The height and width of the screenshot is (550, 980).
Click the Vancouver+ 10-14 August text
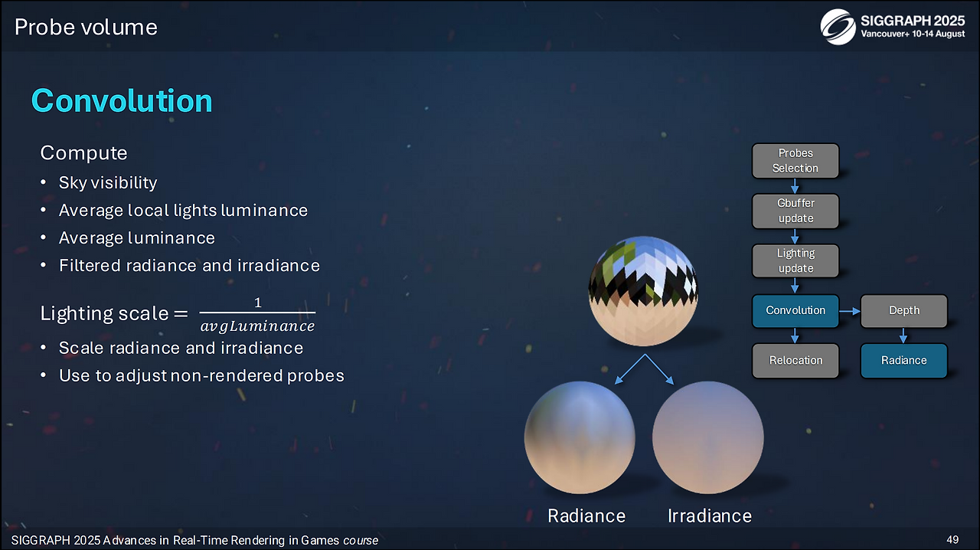tap(913, 34)
